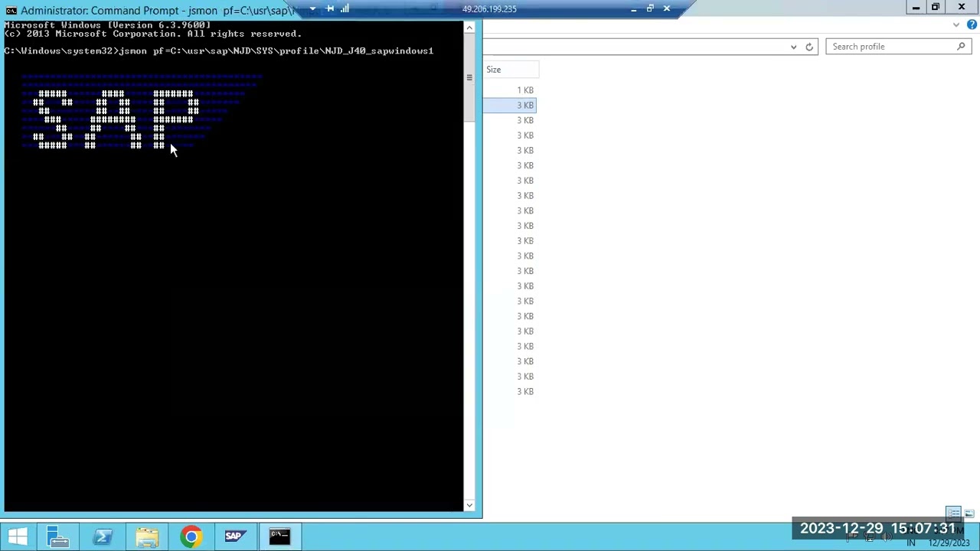Launch Windows PowerShell from the taskbar
The width and height of the screenshot is (980, 551).
coord(103,536)
